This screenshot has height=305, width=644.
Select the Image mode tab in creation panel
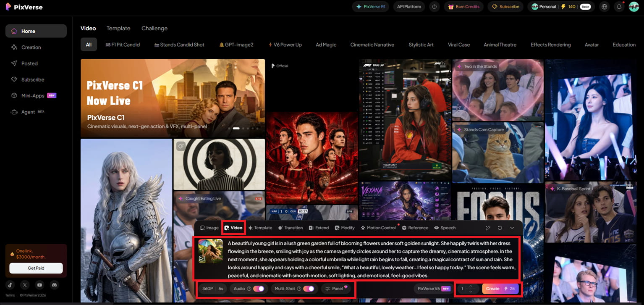pos(209,228)
